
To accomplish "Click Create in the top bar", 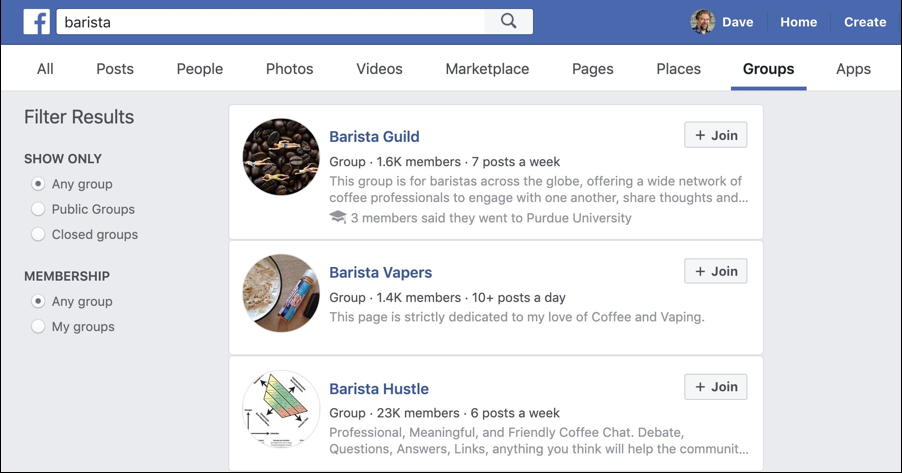I will coord(865,22).
